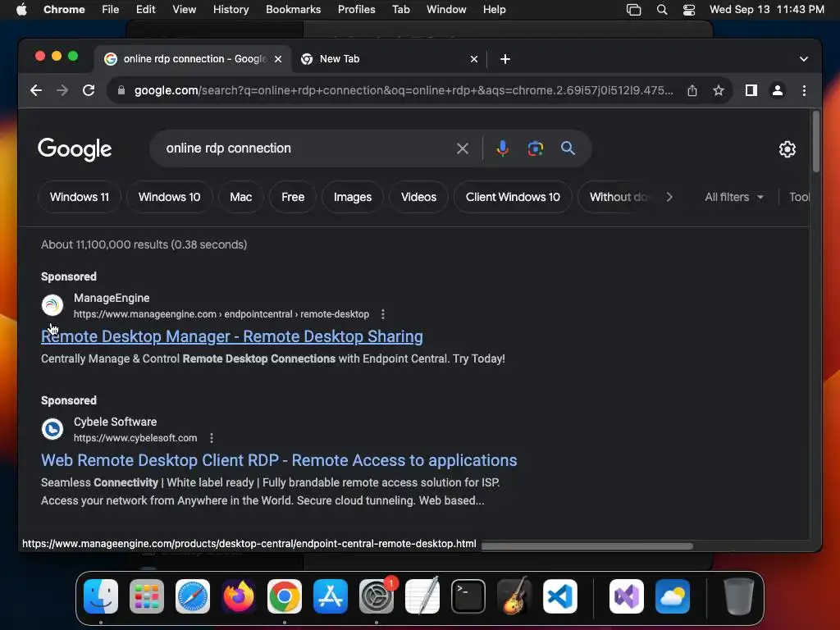Open the purple Visual Studio app in Dock
The height and width of the screenshot is (630, 840).
pyautogui.click(x=627, y=596)
